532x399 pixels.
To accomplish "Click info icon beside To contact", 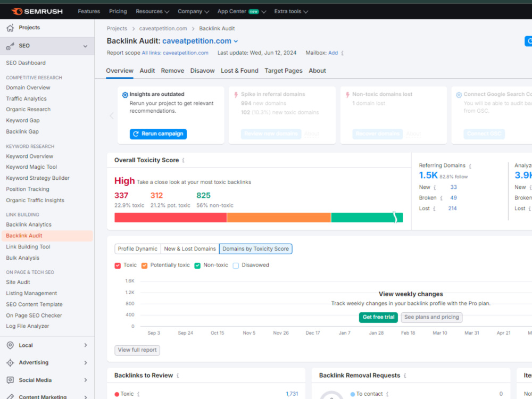I will pyautogui.click(x=387, y=394).
